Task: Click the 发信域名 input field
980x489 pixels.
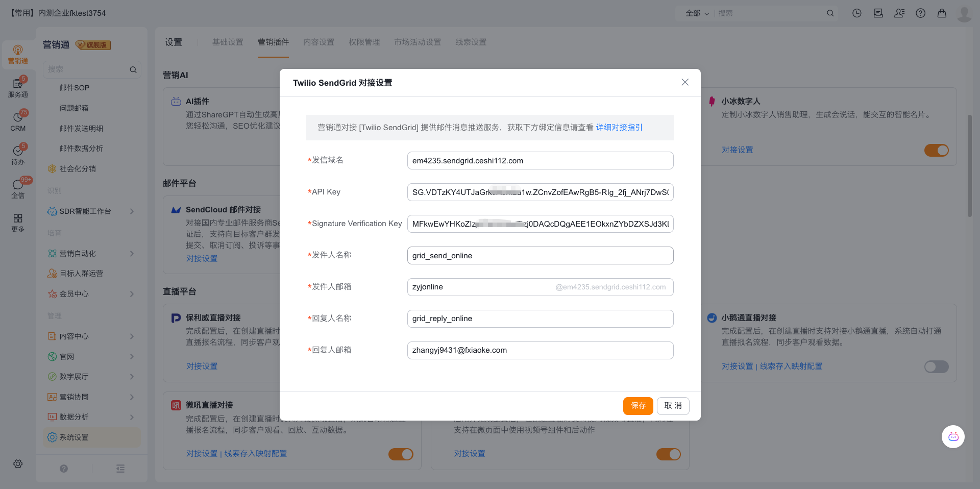Action: (540, 161)
